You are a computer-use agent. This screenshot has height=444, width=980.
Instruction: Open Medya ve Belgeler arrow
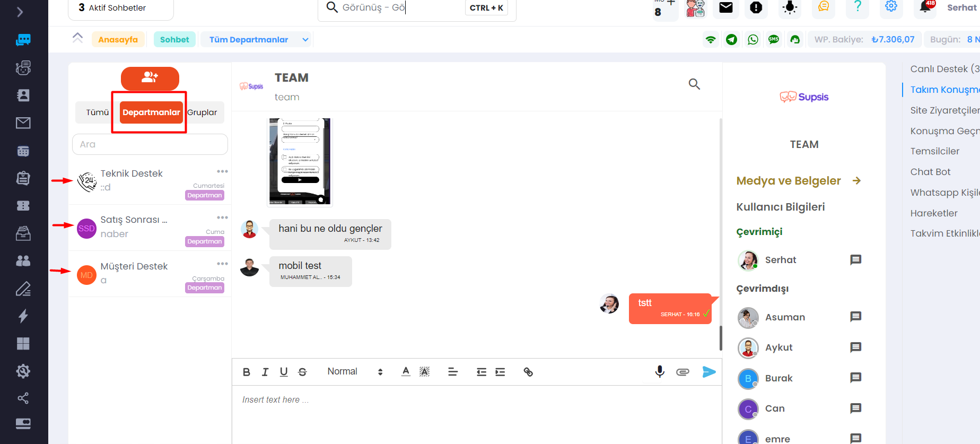[856, 181]
